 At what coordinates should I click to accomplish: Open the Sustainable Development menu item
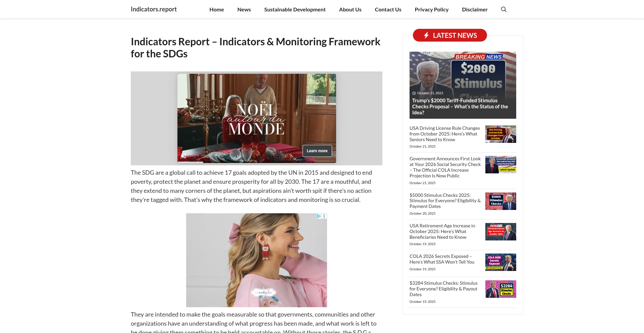click(x=295, y=9)
